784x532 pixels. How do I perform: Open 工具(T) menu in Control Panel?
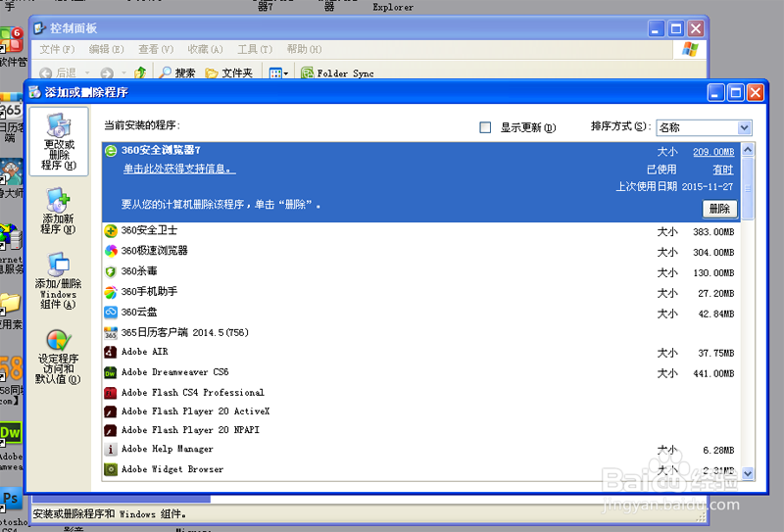(x=255, y=49)
